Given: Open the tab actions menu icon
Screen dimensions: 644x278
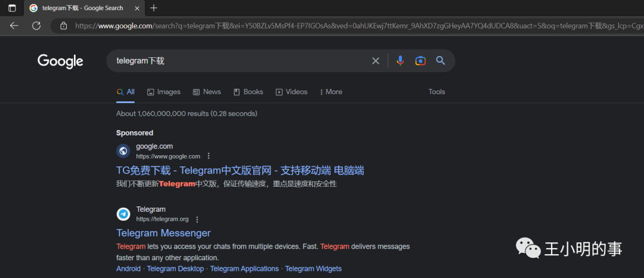Looking at the screenshot, I should 12,8.
